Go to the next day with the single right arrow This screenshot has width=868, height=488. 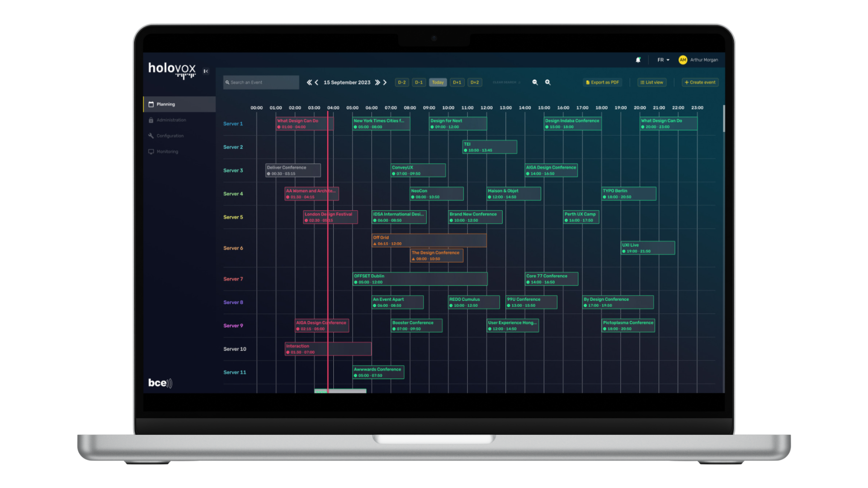(x=385, y=82)
